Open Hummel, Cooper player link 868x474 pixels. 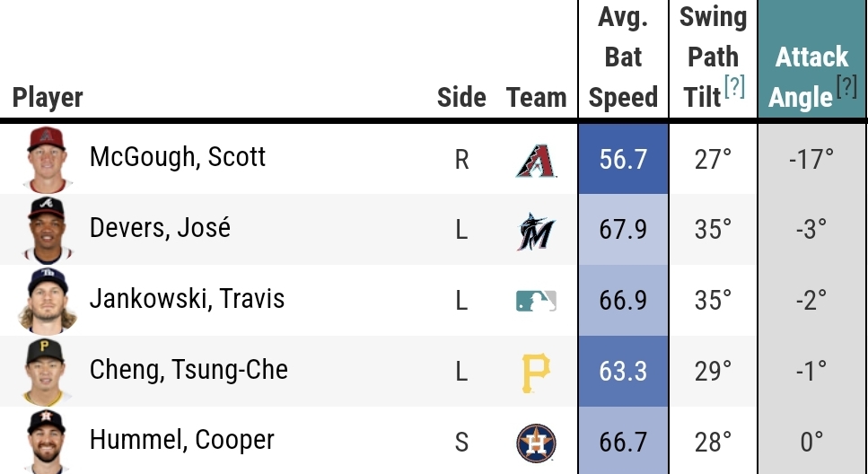(x=181, y=440)
